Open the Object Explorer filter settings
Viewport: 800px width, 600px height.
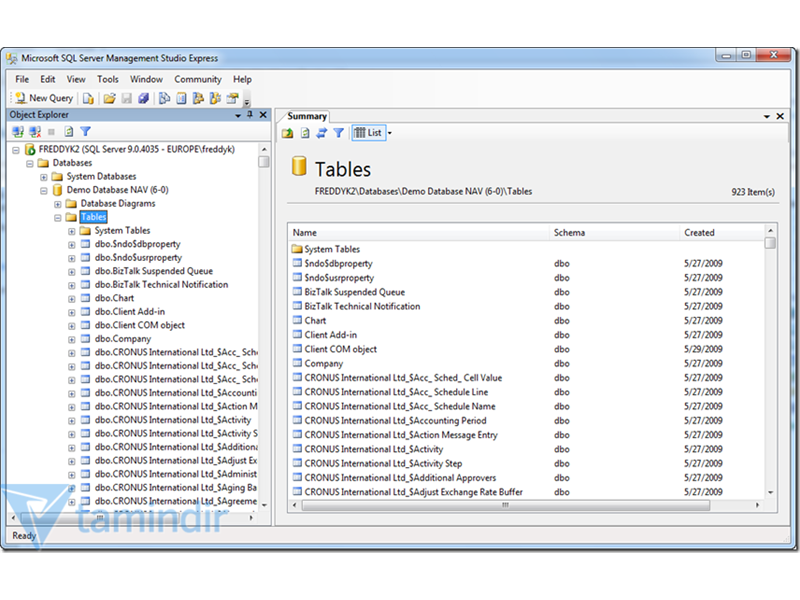coord(85,131)
